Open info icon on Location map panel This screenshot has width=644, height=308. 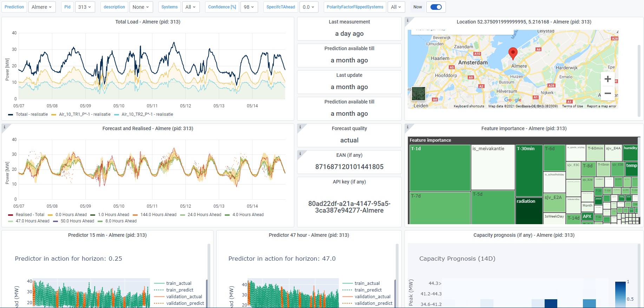click(x=408, y=20)
